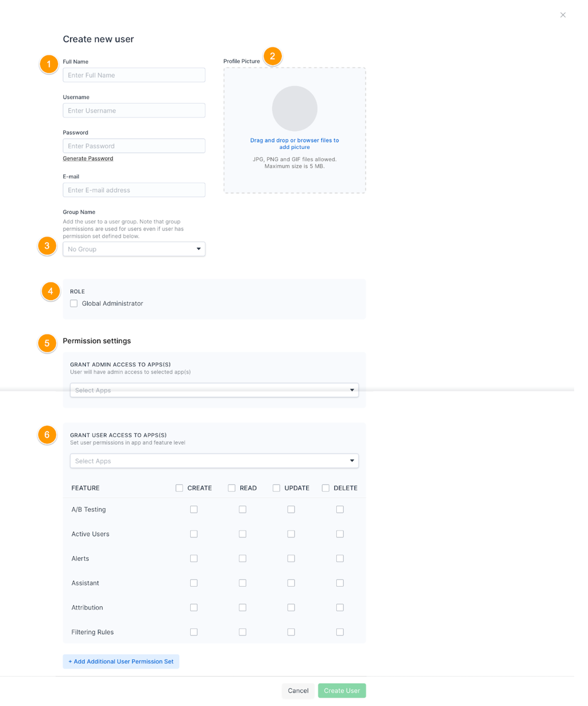Image resolution: width=588 pixels, height=706 pixels.
Task: Check Delete permission for Alerts
Action: [x=340, y=558]
